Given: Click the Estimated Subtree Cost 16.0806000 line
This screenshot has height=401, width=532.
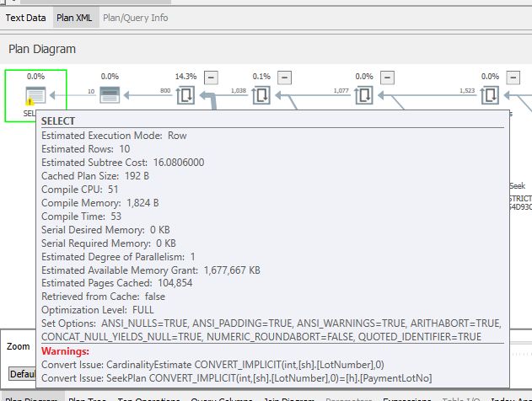Looking at the screenshot, I should (x=123, y=163).
